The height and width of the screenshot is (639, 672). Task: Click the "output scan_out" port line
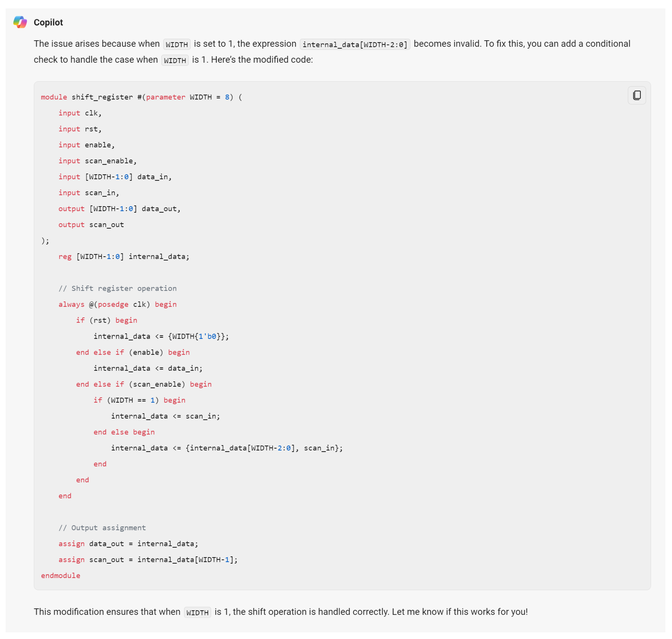click(x=91, y=224)
